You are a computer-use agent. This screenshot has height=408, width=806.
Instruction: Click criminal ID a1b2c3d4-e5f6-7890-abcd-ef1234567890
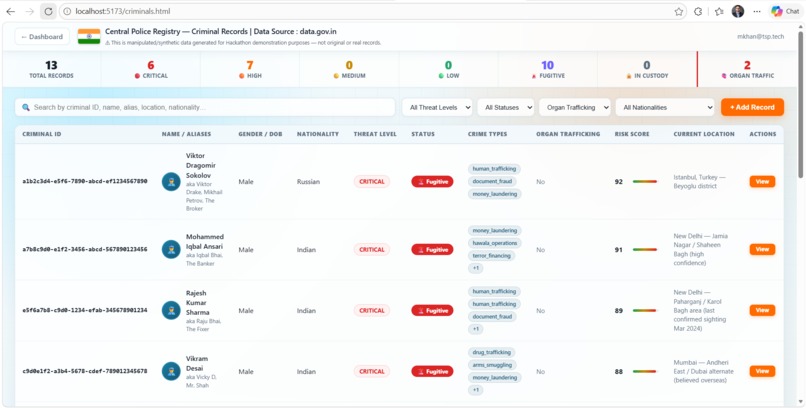pos(85,181)
